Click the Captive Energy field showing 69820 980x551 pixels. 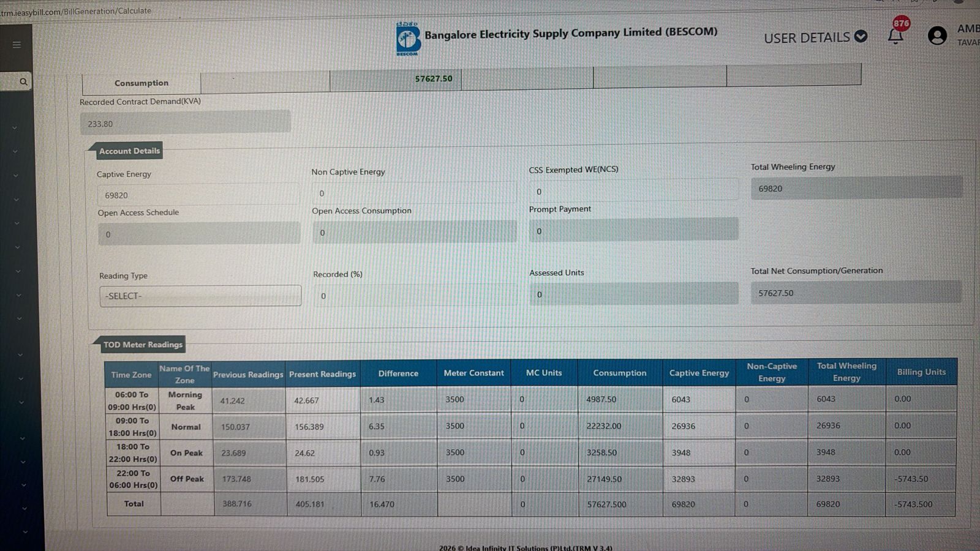(x=198, y=195)
